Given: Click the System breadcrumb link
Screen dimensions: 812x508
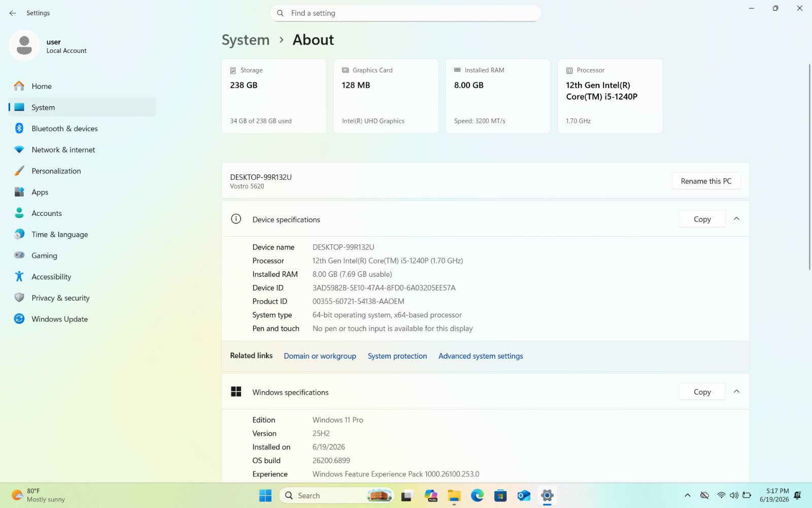Looking at the screenshot, I should click(x=246, y=40).
